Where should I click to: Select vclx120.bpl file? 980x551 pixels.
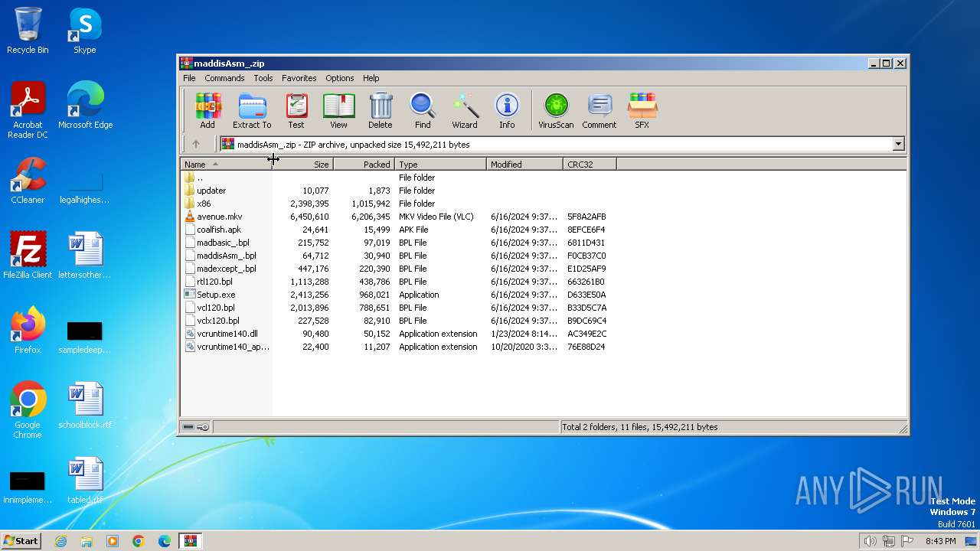point(398,321)
